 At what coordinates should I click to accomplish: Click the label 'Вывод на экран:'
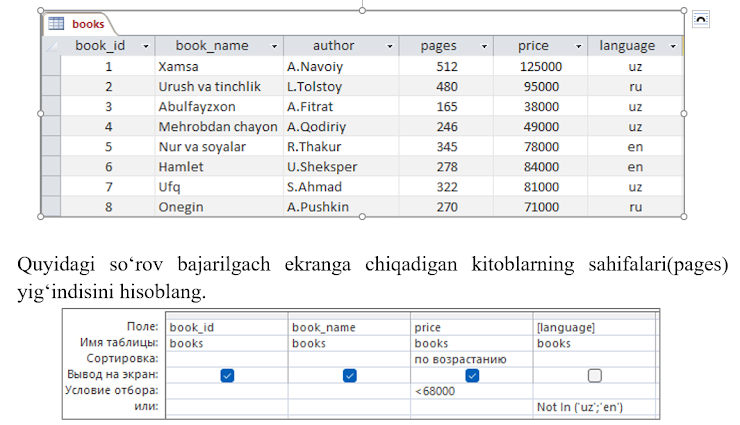[113, 375]
